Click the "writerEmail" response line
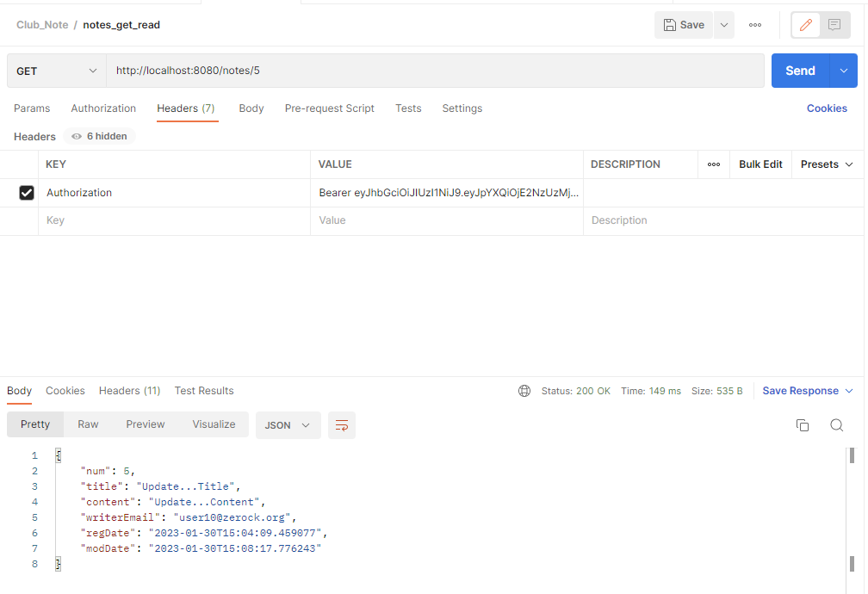Image resolution: width=868 pixels, height=594 pixels. (x=189, y=517)
